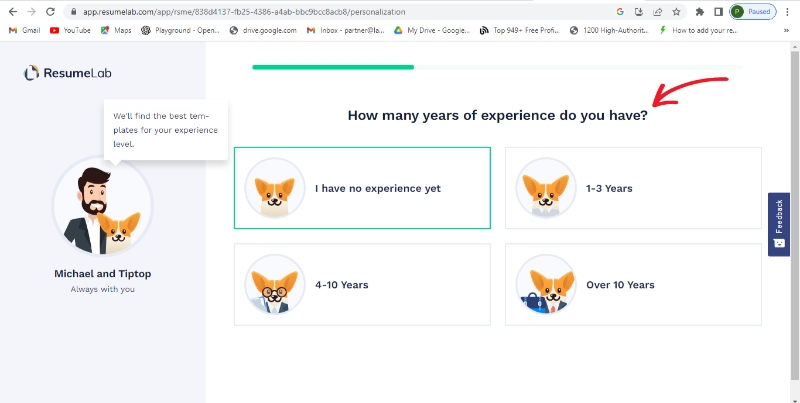Pick the "4-10 Years" experience option
This screenshot has height=403, width=800.
362,285
